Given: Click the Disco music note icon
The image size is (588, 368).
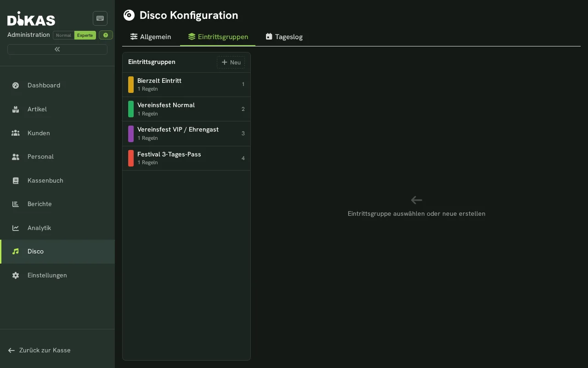Looking at the screenshot, I should pos(16,251).
